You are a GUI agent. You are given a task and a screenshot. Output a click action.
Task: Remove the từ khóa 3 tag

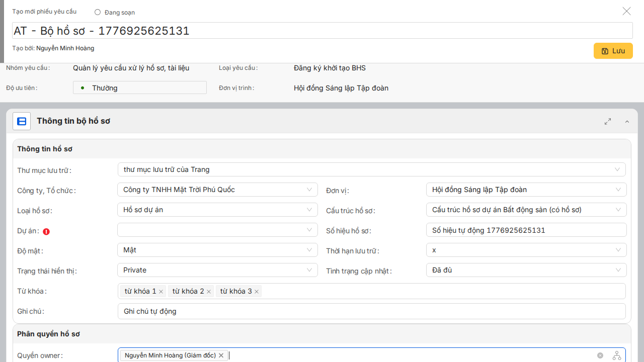tap(257, 292)
